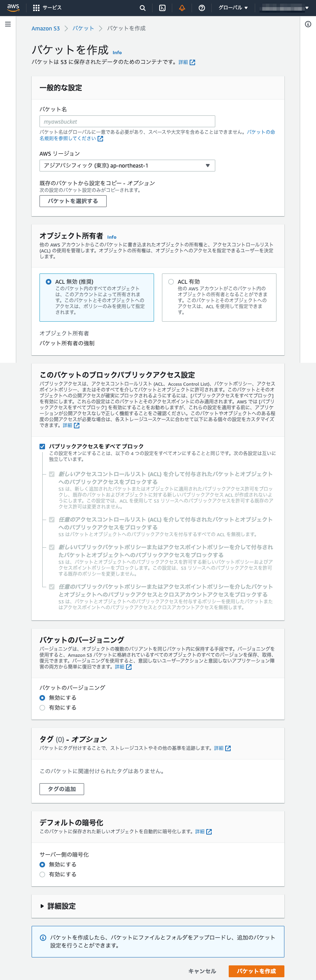This screenshot has height=980, width=316.
Task: Open the AWS リージョン dropdown
Action: tap(127, 166)
